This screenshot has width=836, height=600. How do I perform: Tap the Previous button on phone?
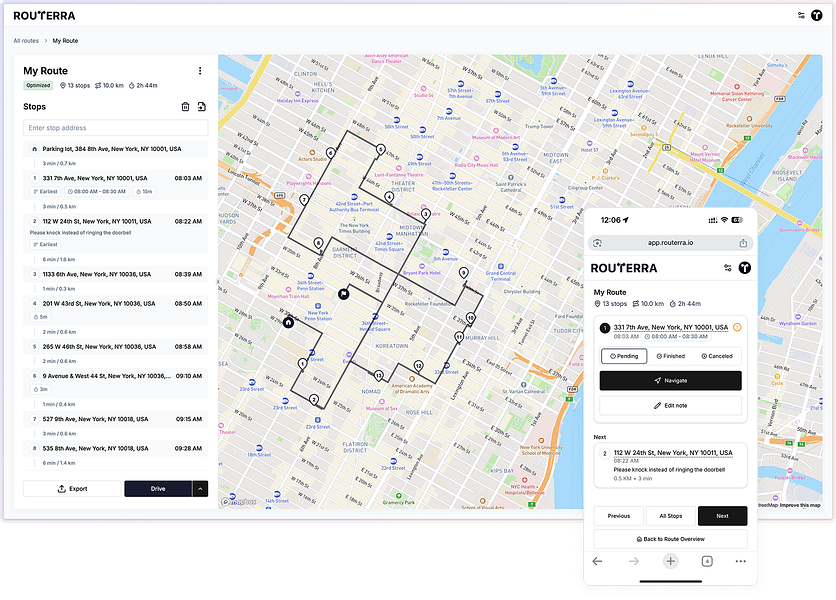tap(618, 516)
